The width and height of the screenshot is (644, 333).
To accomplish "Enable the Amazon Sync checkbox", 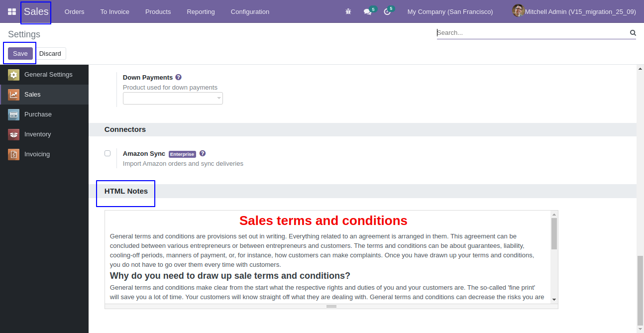I will tap(107, 153).
